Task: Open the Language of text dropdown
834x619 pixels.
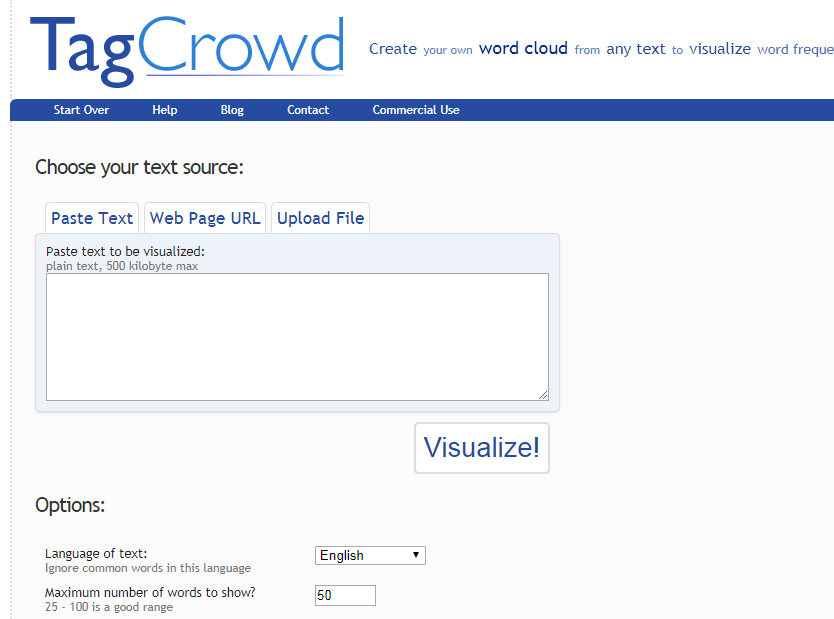Action: (x=370, y=555)
